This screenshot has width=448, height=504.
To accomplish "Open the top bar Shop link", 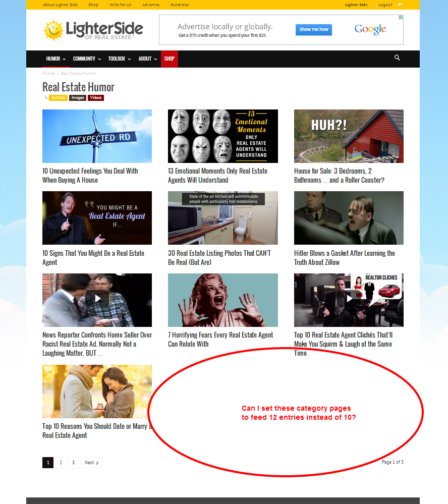I will point(93,5).
